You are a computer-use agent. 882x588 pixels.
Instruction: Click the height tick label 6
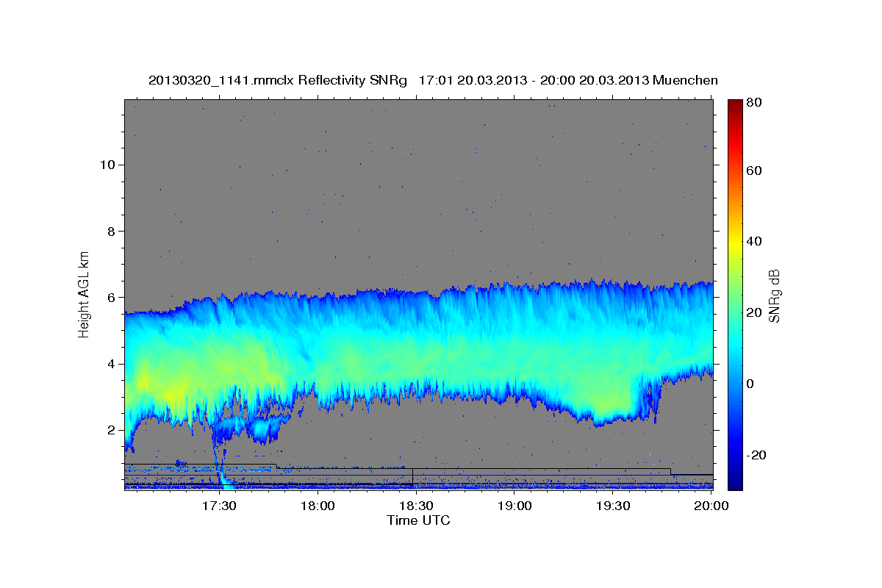112,297
